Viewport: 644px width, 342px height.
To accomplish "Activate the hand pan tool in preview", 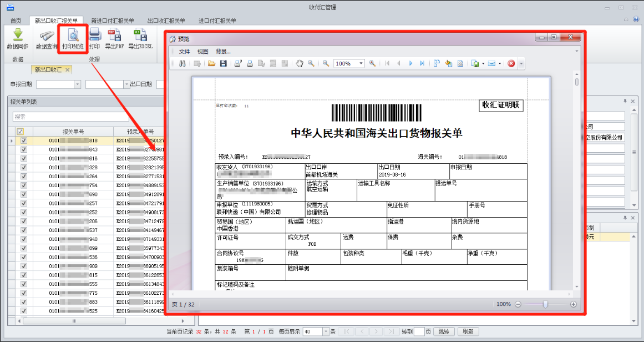I will coord(300,63).
